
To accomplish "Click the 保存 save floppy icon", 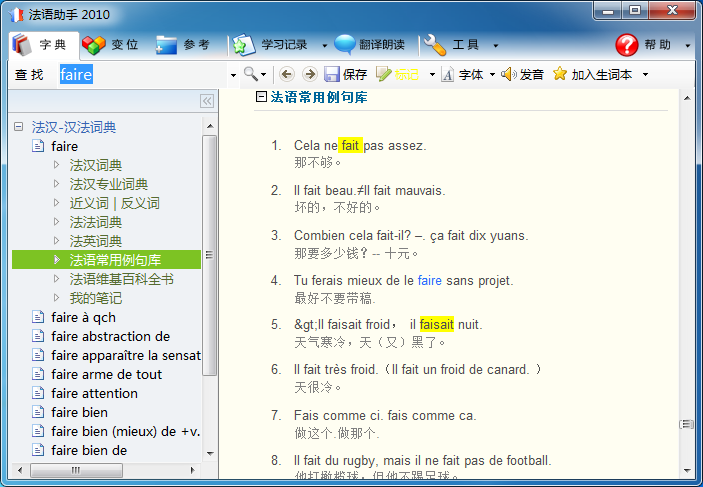I will (332, 74).
